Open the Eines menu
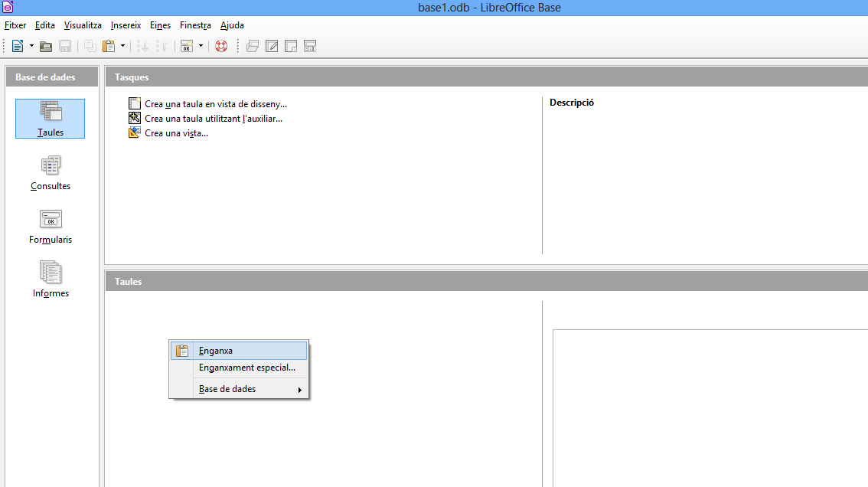The image size is (868, 487). pyautogui.click(x=161, y=25)
